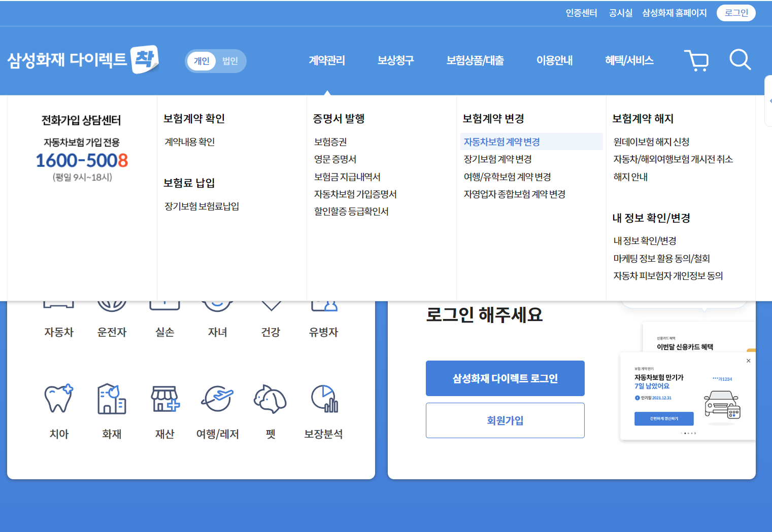Select the 치아 tooth insurance icon
Image resolution: width=772 pixels, height=532 pixels.
pyautogui.click(x=59, y=399)
